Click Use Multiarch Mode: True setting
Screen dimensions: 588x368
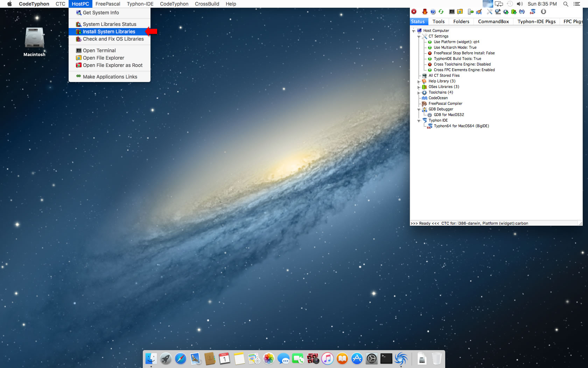455,47
